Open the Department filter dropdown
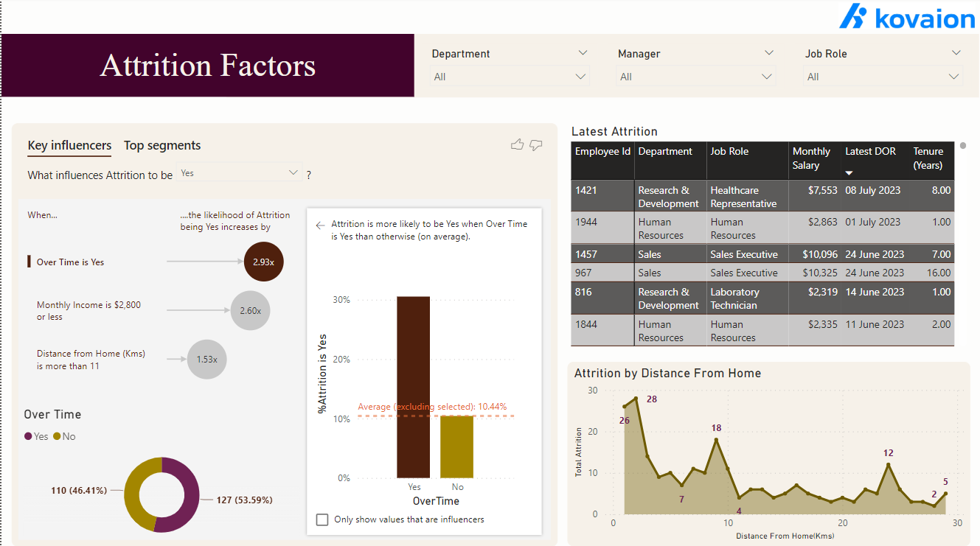 tap(582, 76)
